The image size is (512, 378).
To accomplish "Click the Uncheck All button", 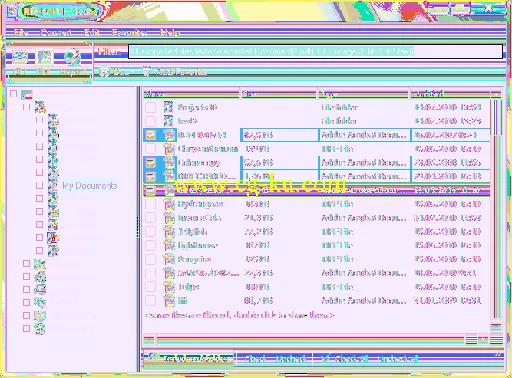I will click(x=398, y=359).
